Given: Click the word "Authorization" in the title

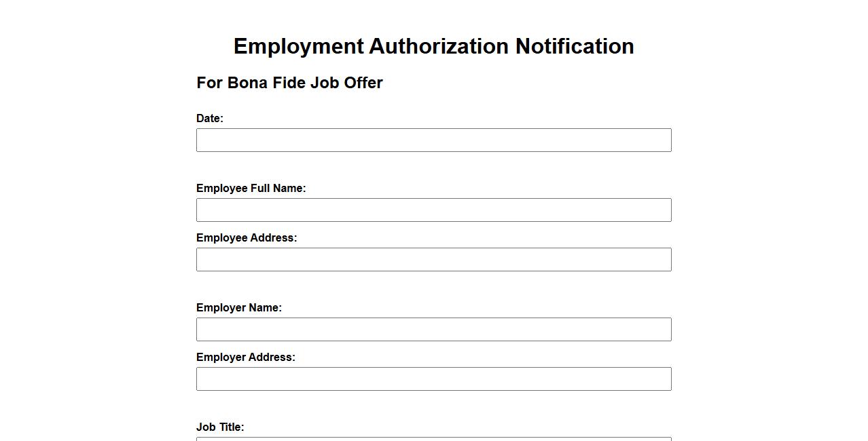Looking at the screenshot, I should [439, 47].
